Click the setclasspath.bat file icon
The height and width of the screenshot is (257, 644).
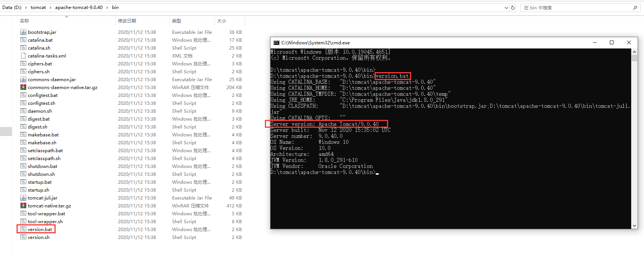coord(23,150)
